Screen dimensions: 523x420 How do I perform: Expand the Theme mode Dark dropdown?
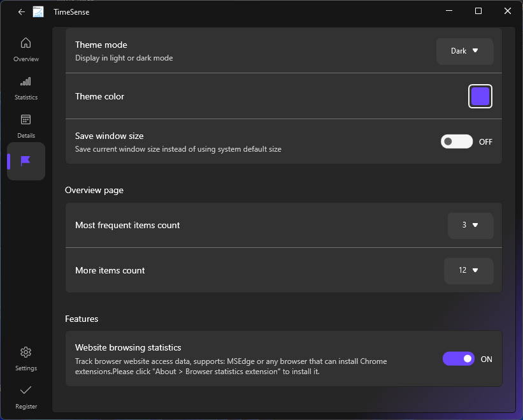pos(464,51)
